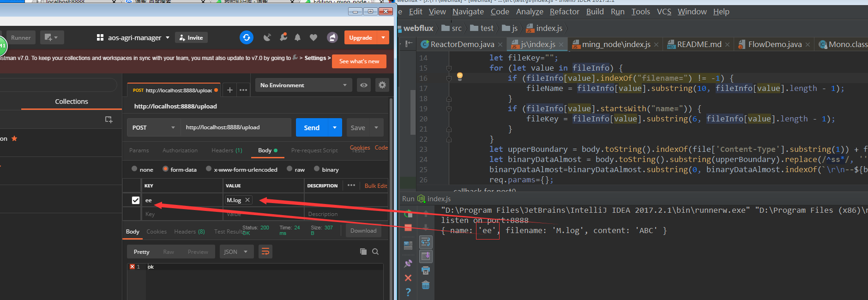Click the empty Key input field
The image size is (868, 300).
[x=182, y=214]
